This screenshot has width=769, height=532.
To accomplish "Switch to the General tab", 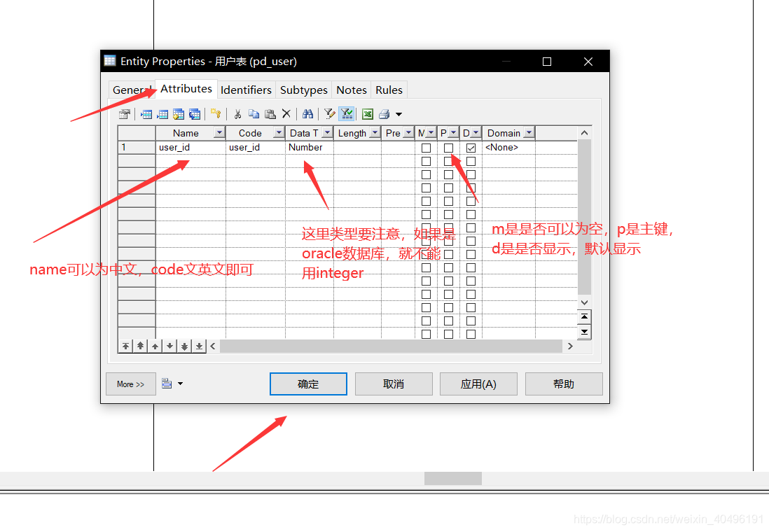I will point(131,90).
